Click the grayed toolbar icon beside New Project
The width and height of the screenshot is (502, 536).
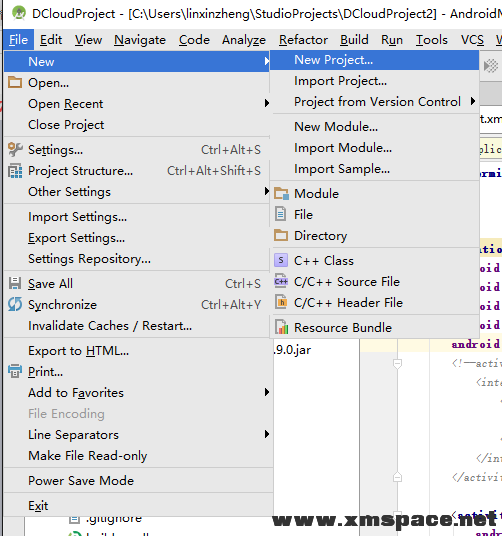pos(491,65)
